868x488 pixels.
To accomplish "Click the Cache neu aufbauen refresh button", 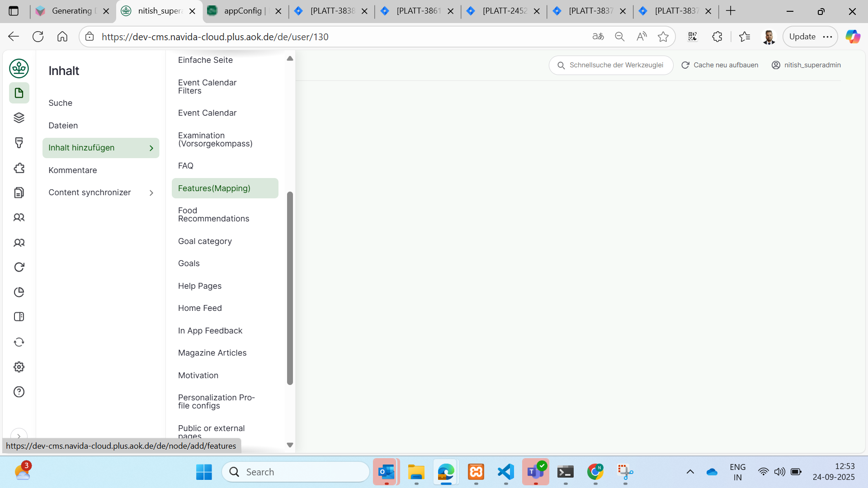I will pos(720,65).
